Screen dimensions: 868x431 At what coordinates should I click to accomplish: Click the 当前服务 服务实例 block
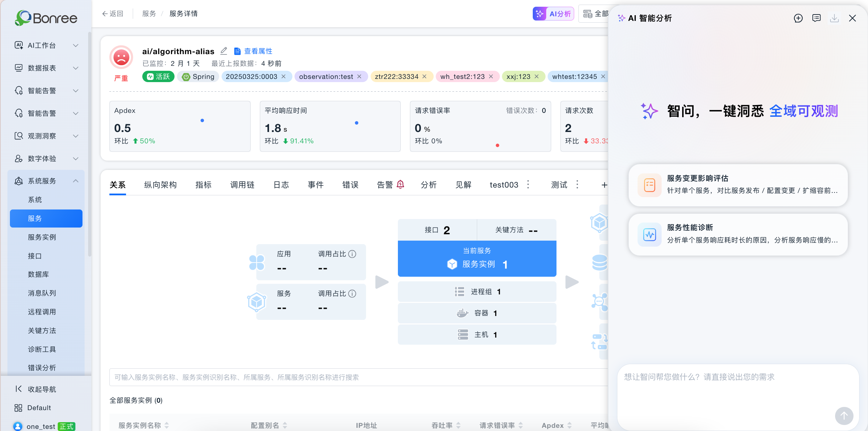tap(477, 259)
